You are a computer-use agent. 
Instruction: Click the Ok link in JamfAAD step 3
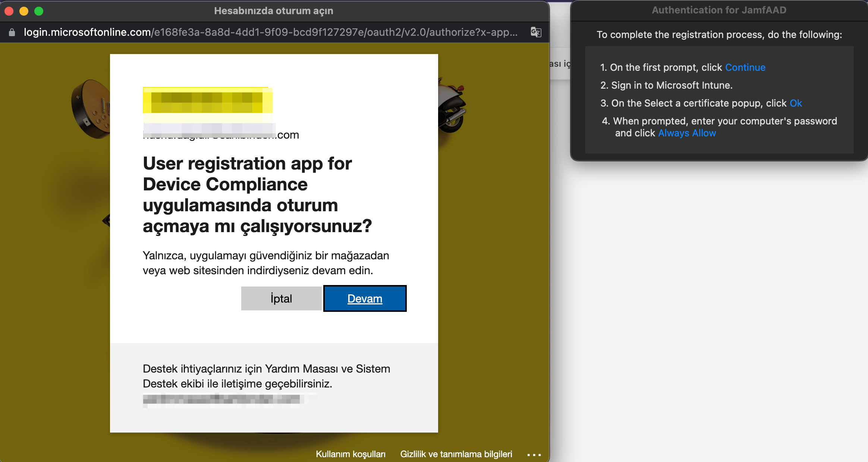pyautogui.click(x=796, y=103)
